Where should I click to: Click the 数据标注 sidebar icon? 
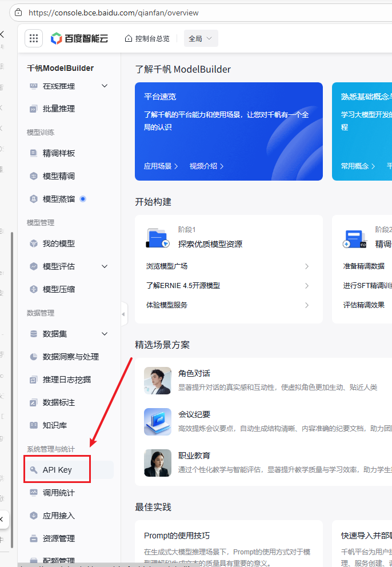coord(34,402)
